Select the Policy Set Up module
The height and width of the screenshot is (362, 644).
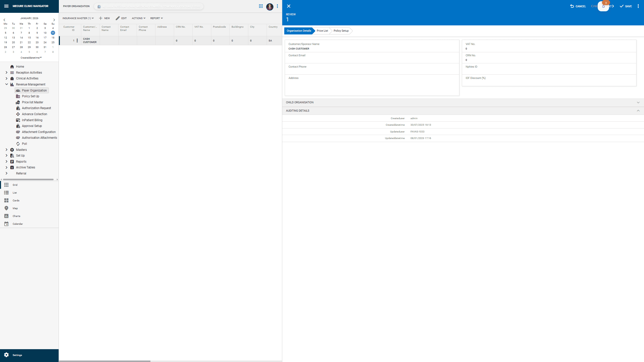click(30, 96)
